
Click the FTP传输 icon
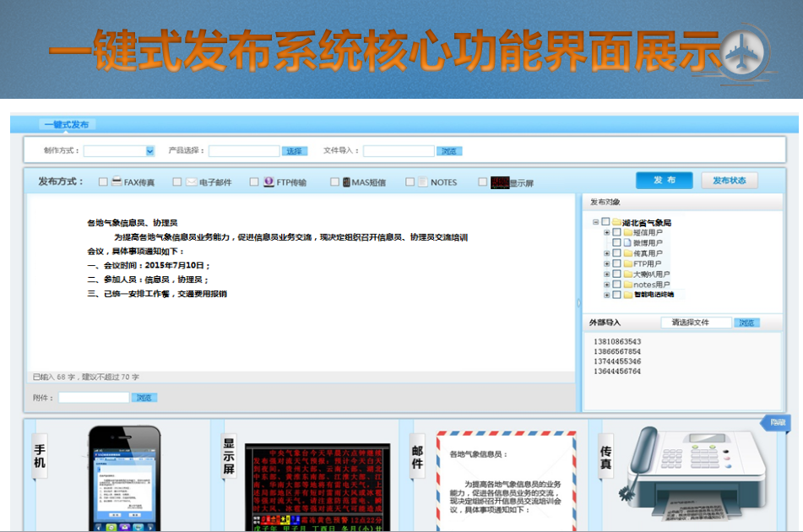[269, 182]
